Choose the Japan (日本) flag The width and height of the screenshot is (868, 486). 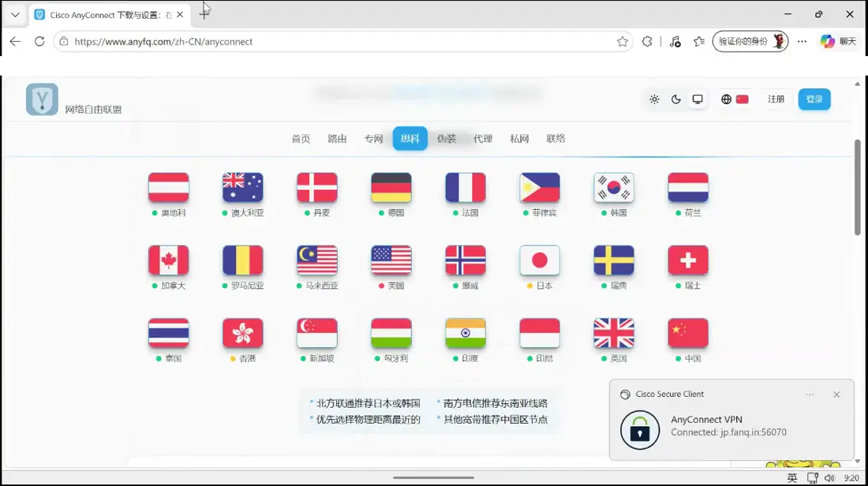[x=540, y=260]
